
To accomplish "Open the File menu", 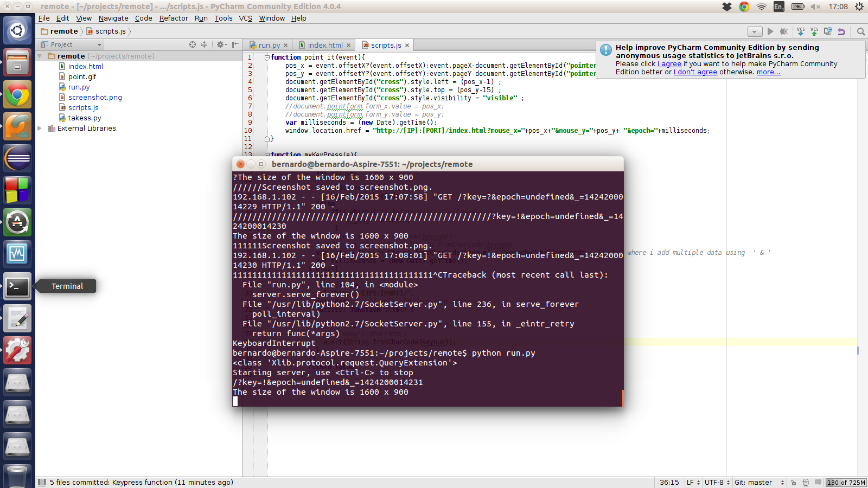I will (x=44, y=18).
